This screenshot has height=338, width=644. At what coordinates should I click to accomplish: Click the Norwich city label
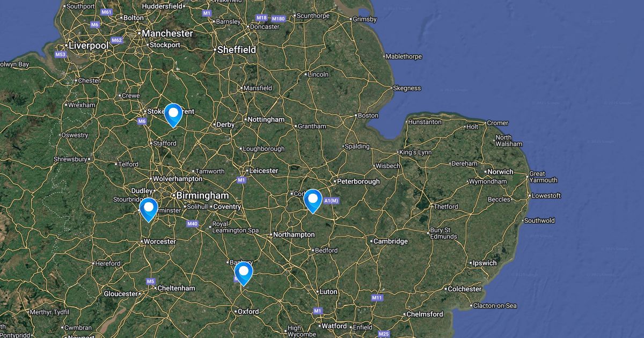[500, 172]
